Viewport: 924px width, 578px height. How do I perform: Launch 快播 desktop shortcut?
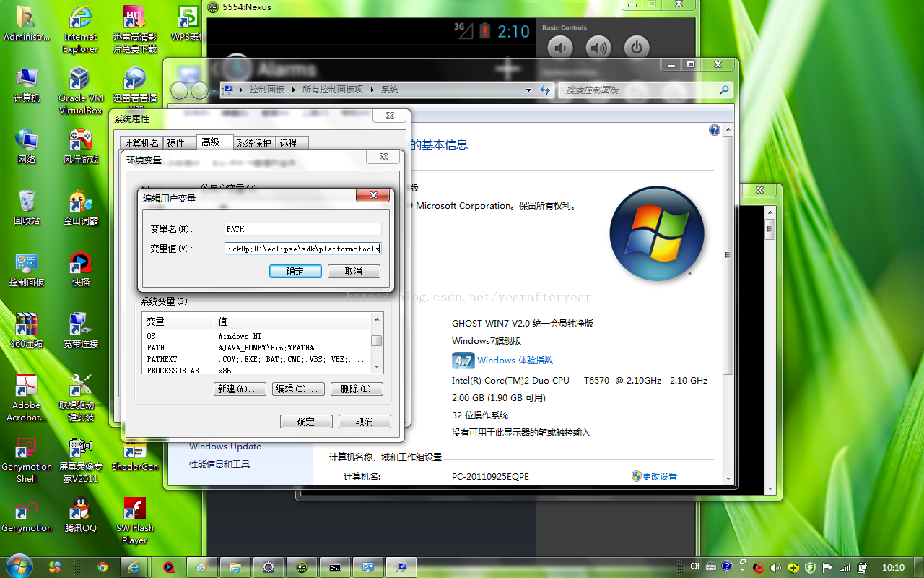pyautogui.click(x=80, y=269)
